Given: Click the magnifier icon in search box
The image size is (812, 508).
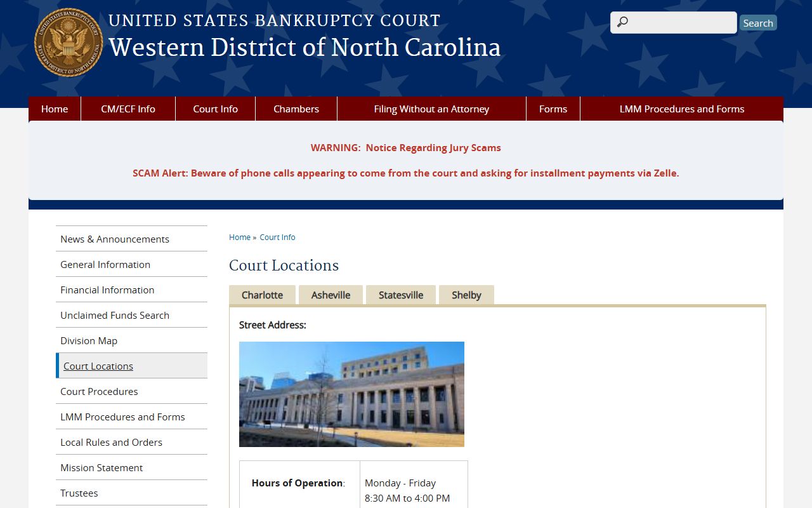Looking at the screenshot, I should [x=622, y=23].
